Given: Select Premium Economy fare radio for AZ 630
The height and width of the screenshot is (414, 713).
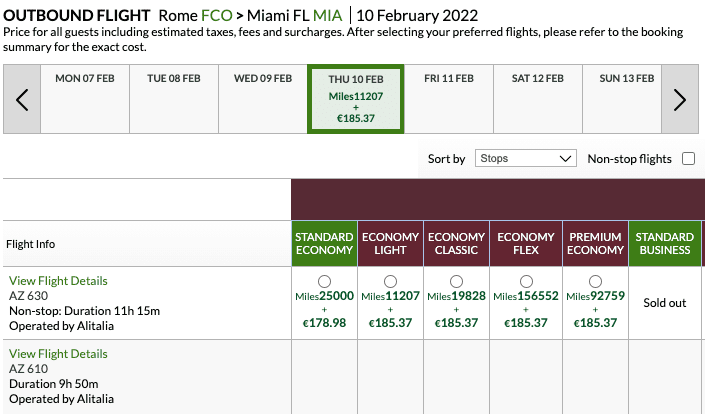Looking at the screenshot, I should [x=595, y=281].
